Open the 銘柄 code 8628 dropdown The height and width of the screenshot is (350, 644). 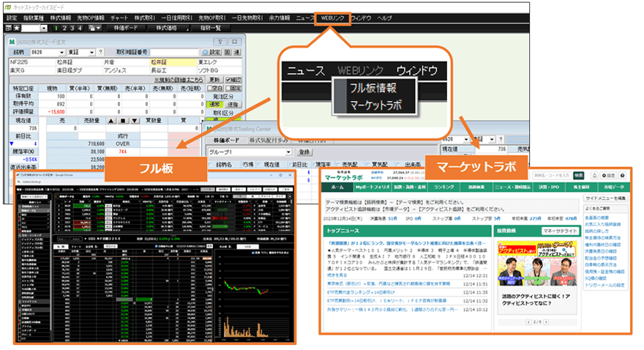(61, 52)
